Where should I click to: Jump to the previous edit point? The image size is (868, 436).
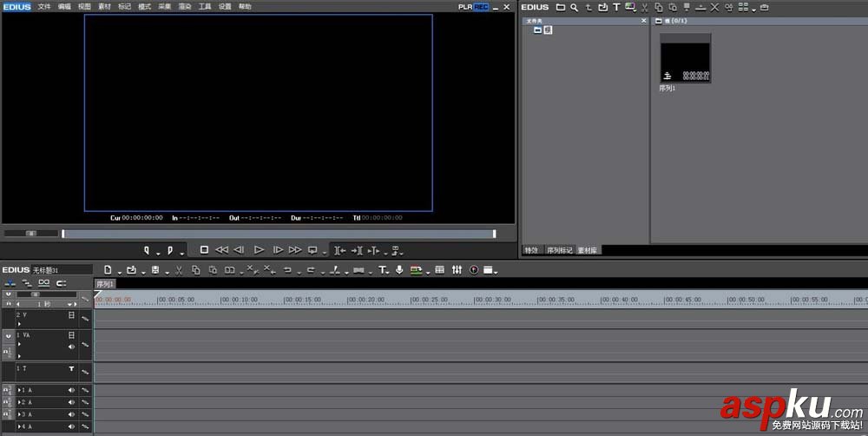pos(340,250)
